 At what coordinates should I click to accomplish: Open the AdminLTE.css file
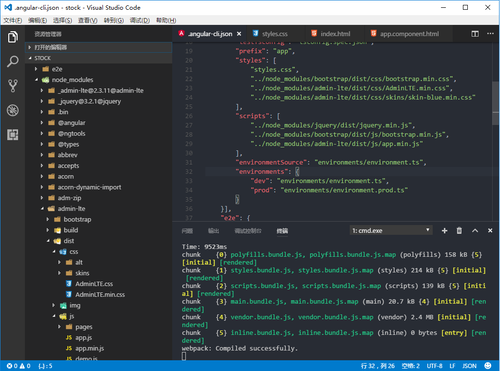99,284
